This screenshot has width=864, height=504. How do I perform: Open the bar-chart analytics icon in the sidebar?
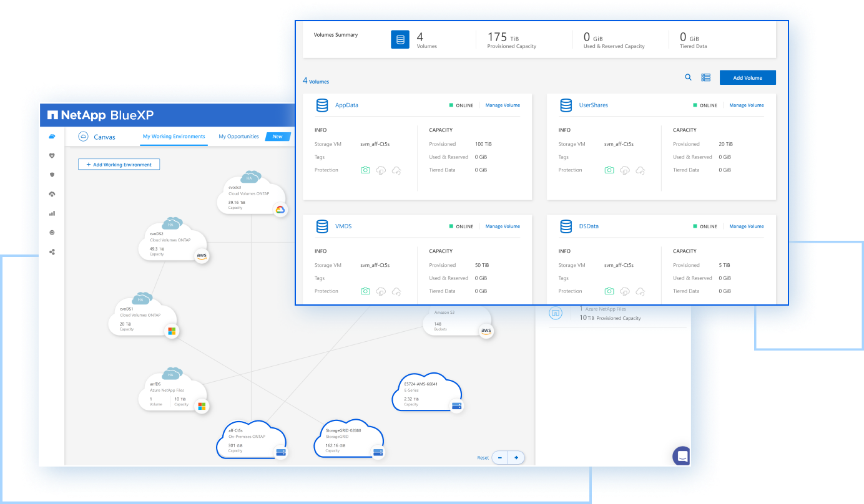(x=52, y=213)
